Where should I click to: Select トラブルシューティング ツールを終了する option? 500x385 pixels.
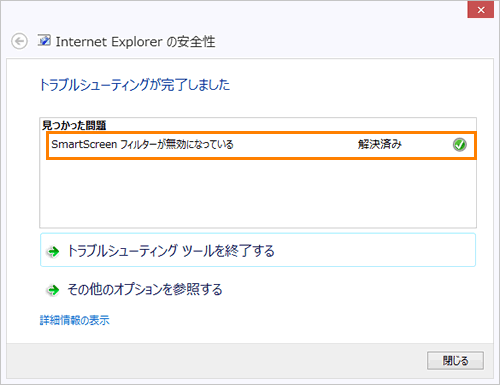[x=258, y=250]
